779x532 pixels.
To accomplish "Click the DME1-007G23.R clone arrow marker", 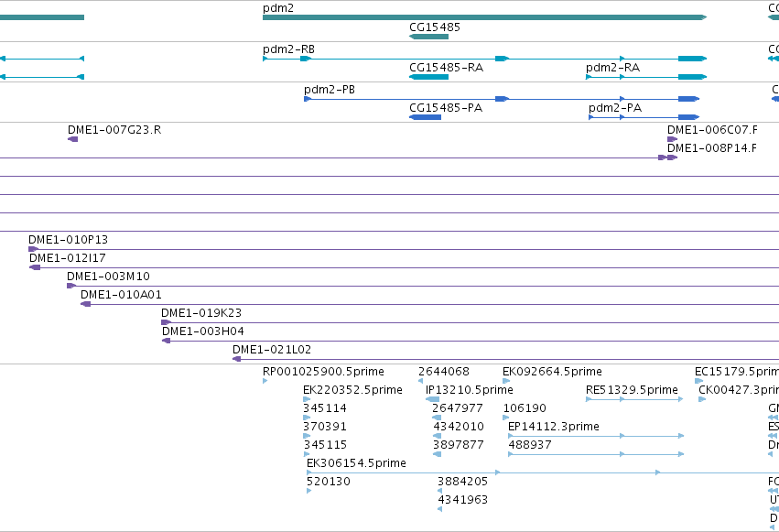I will pos(72,139).
